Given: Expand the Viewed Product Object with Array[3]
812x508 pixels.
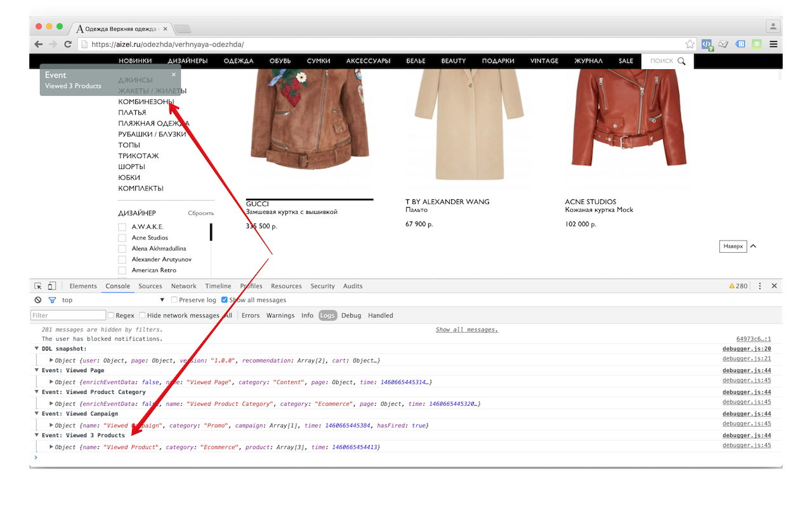Looking at the screenshot, I should tap(51, 446).
